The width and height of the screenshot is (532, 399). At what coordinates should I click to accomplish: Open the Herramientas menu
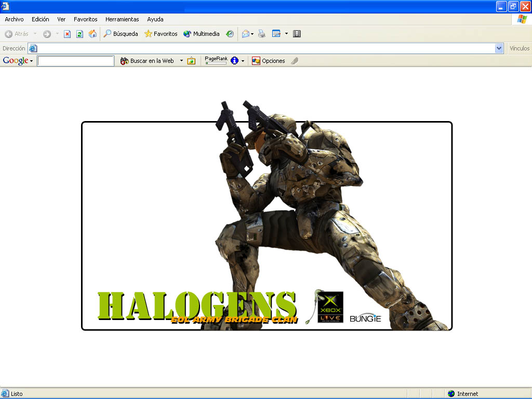click(x=122, y=19)
